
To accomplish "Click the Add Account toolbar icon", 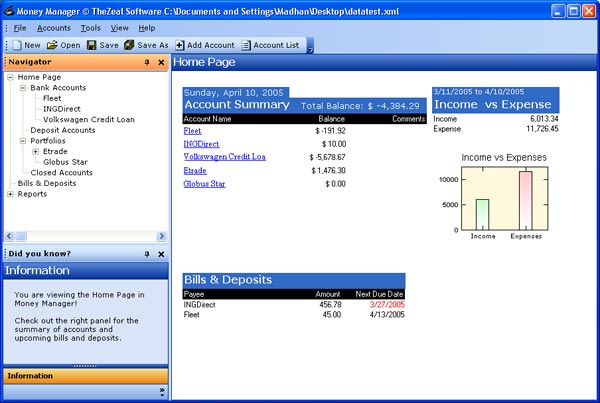I will (180, 45).
